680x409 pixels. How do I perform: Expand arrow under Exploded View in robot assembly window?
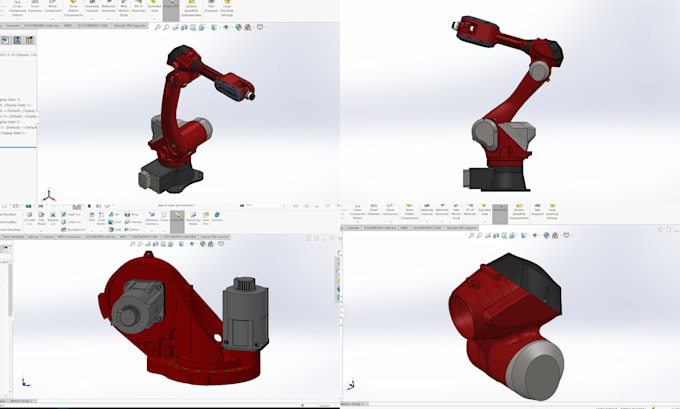pyautogui.click(x=154, y=19)
